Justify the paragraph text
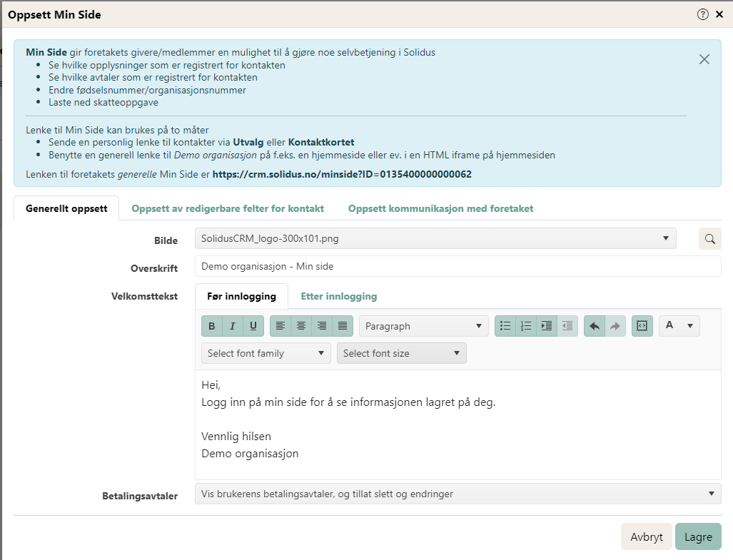 [x=342, y=326]
